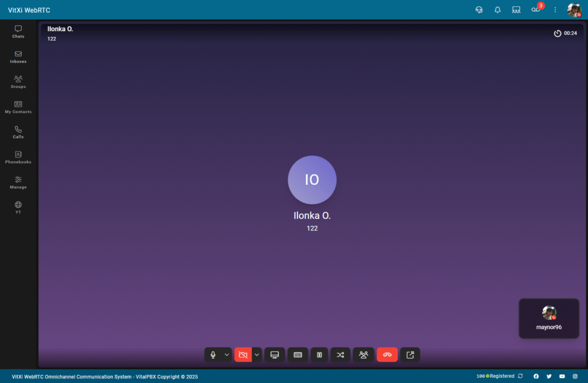Image resolution: width=588 pixels, height=383 pixels.
Task: Expand camera device options arrow
Action: (257, 355)
